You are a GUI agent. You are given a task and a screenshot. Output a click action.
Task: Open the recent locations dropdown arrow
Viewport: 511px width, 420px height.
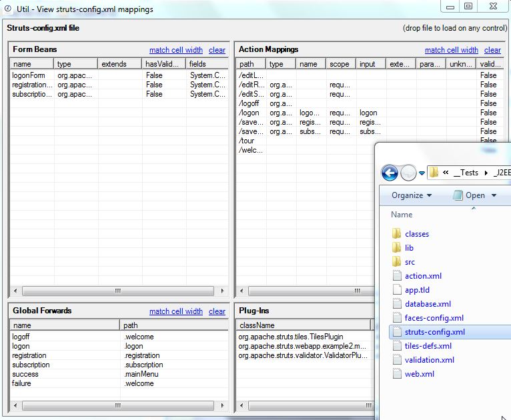pos(422,173)
